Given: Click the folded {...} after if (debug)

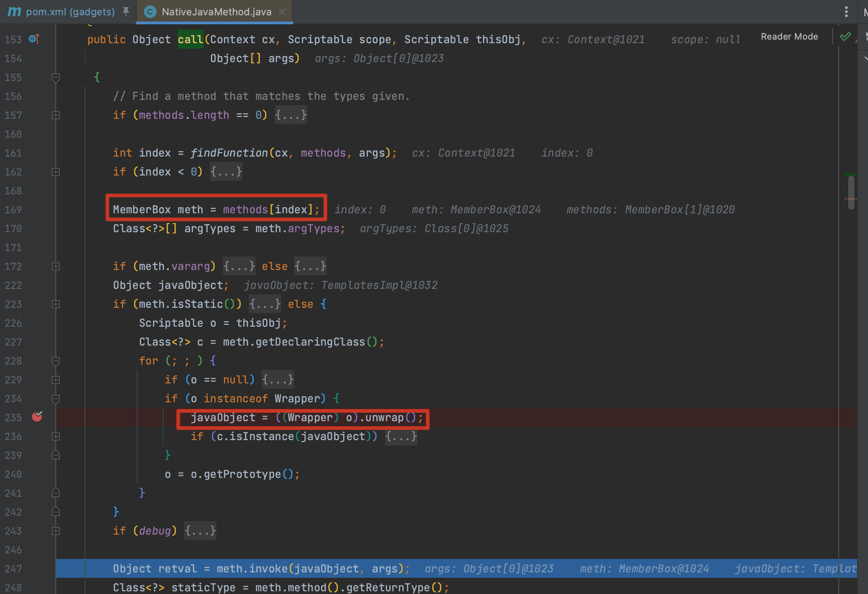Looking at the screenshot, I should [200, 531].
